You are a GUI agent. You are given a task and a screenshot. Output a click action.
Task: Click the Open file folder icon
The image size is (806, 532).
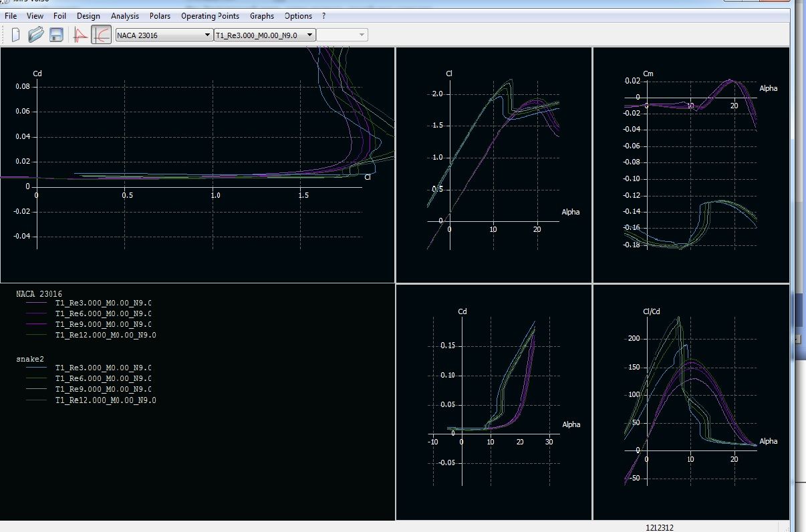[x=36, y=35]
